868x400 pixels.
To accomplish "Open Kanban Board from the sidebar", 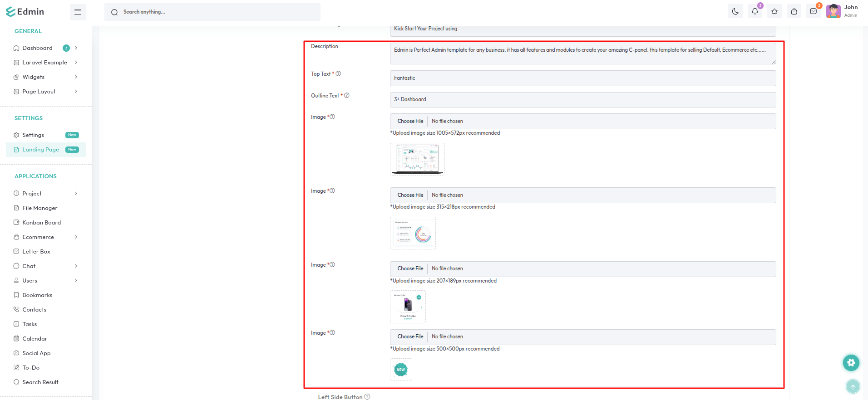I will point(41,223).
